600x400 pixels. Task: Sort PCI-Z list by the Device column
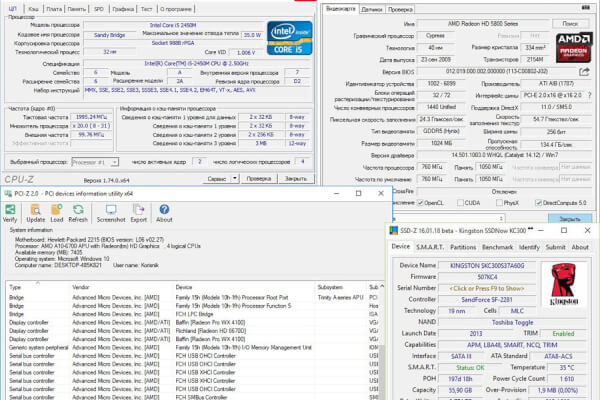pyautogui.click(x=244, y=287)
